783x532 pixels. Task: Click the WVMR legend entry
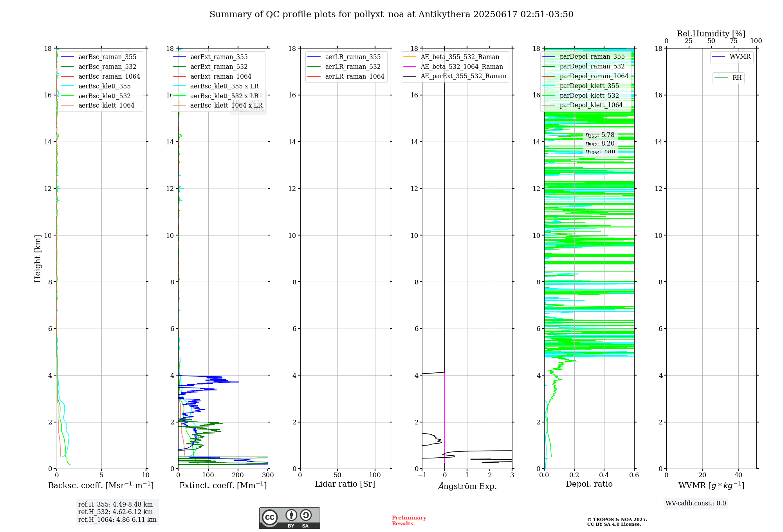point(732,57)
